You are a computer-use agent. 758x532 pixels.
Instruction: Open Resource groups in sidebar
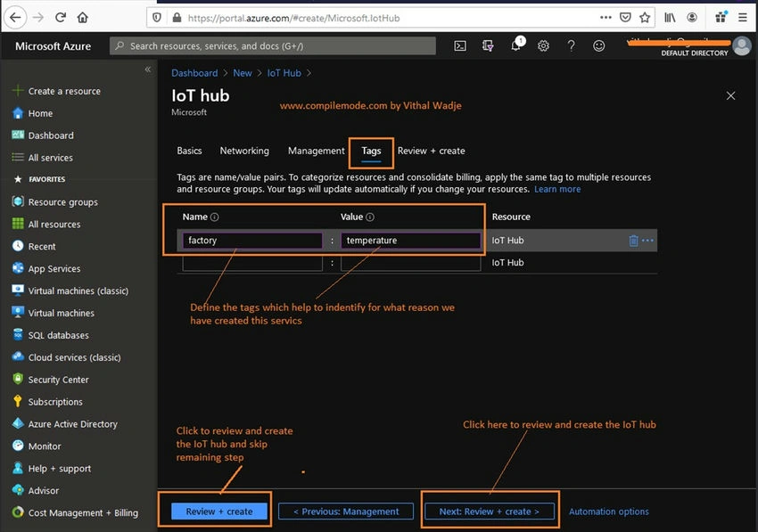pos(62,202)
